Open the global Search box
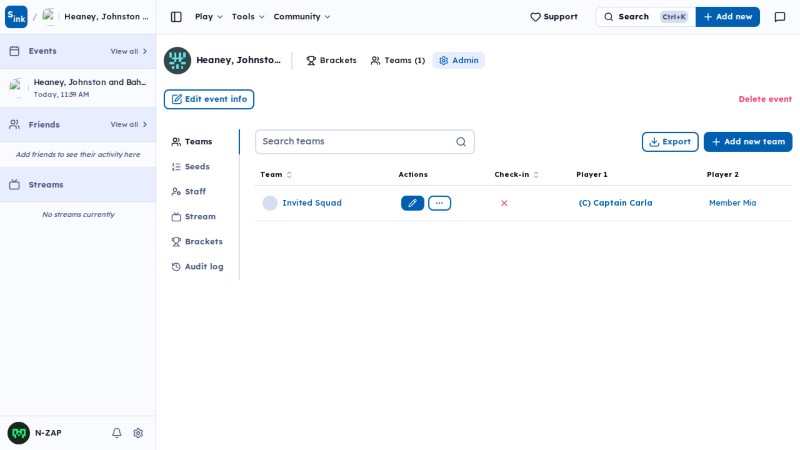 tap(645, 17)
